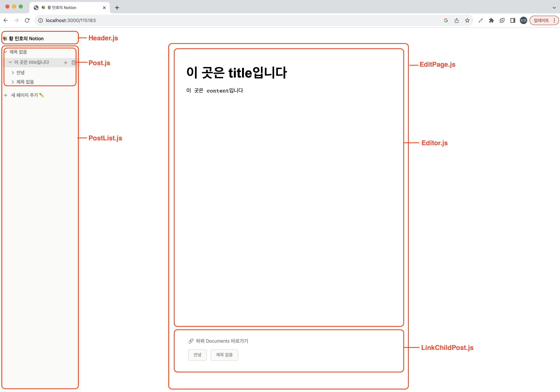The height and width of the screenshot is (392, 560).
Task: Click the '안녕' child document button
Action: click(197, 355)
